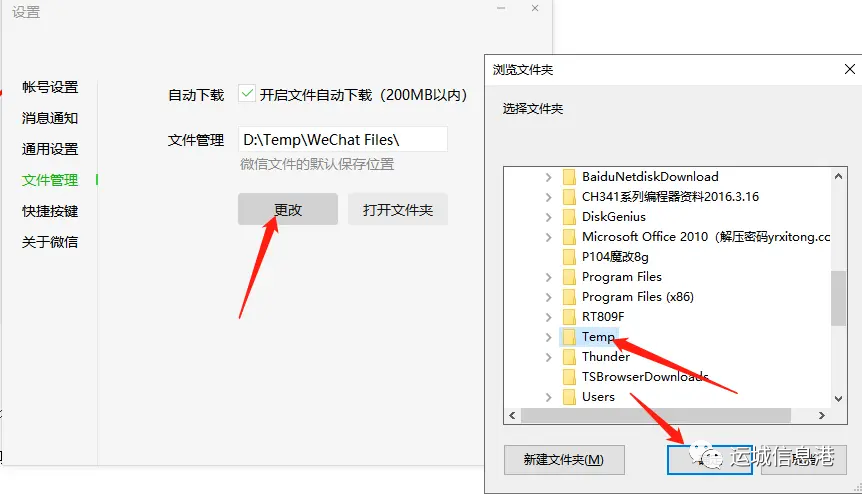Select Program Files folder name
The height and width of the screenshot is (494, 862).
[x=622, y=277]
